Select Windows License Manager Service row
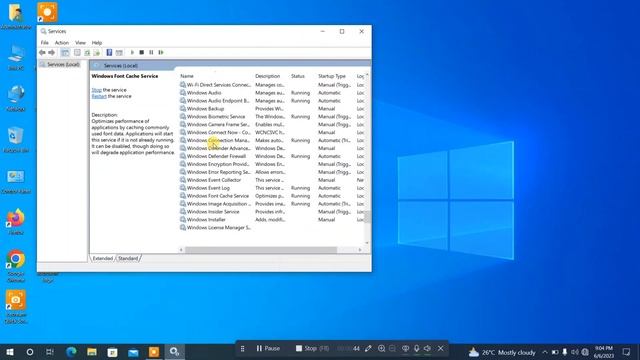 [x=271, y=228]
